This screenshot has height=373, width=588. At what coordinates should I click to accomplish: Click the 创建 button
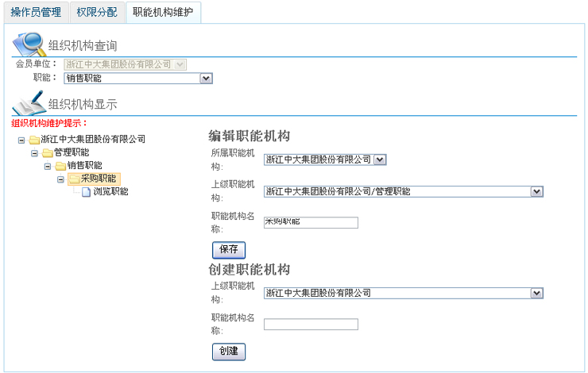click(x=229, y=352)
